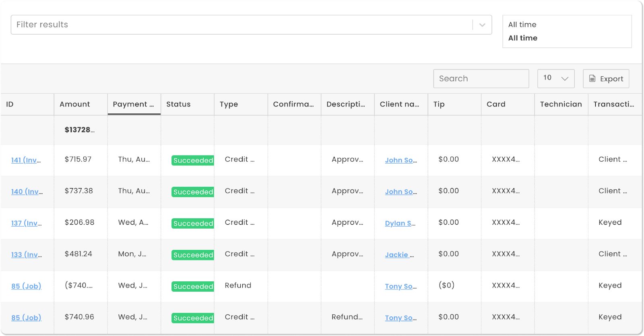Select the Payment date column header
This screenshot has width=644, height=336.
pyautogui.click(x=133, y=104)
